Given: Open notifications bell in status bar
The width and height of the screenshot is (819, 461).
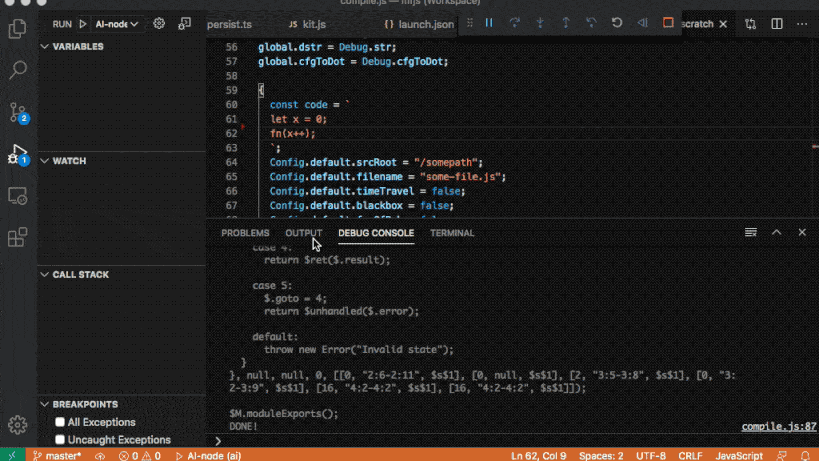Looking at the screenshot, I should tap(805, 456).
